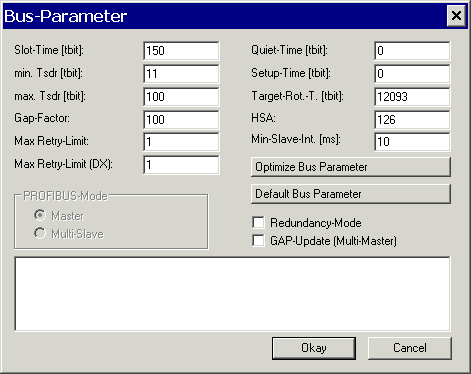Click the Max Retry-Limit (DX) field
This screenshot has width=471, height=374.
(181, 165)
